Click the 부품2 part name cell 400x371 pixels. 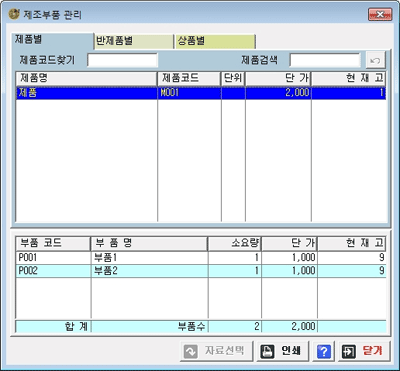point(149,271)
